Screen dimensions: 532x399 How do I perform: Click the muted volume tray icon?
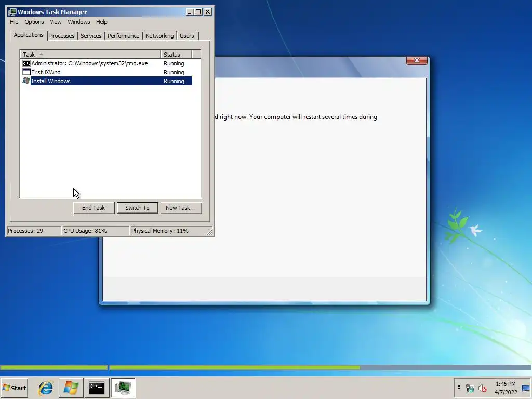[x=482, y=388]
